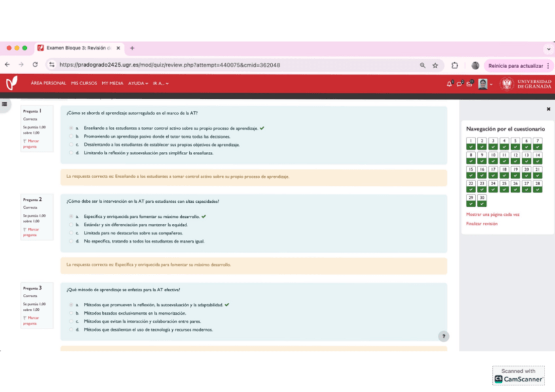Click the CamScanner badge at bottom right
The height and width of the screenshot is (392, 555).
518,376
